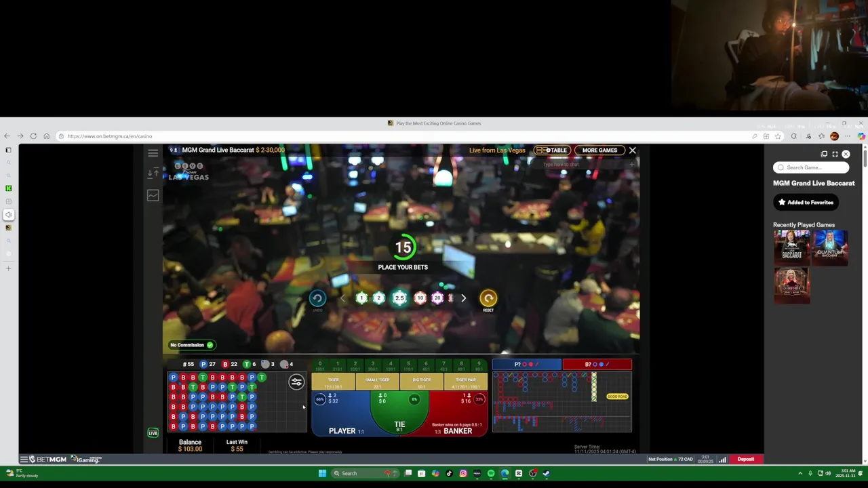Bet on the BIG TIGER side bet

(x=421, y=383)
